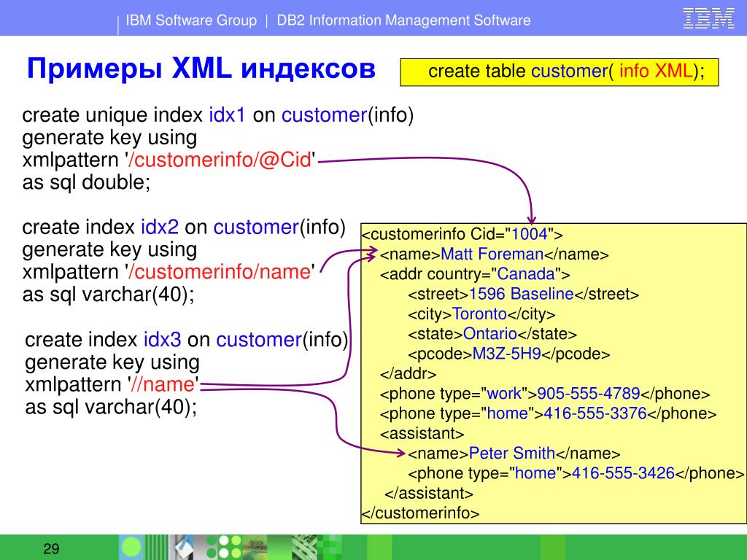Click the 'as sql varchar(40);' line under idx2
Image resolution: width=747 pixels, height=560 pixels.
(108, 295)
